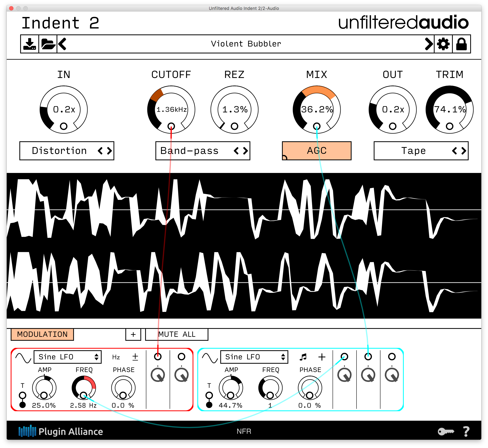Toggle the cyan LFO unipolar plus icon
Screen dimensions: 488x448
(x=322, y=357)
